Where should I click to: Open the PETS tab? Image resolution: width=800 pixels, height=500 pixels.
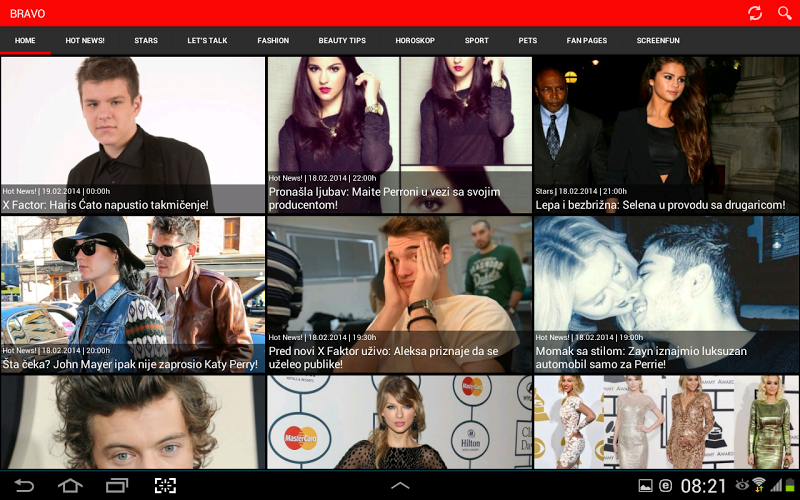[528, 40]
